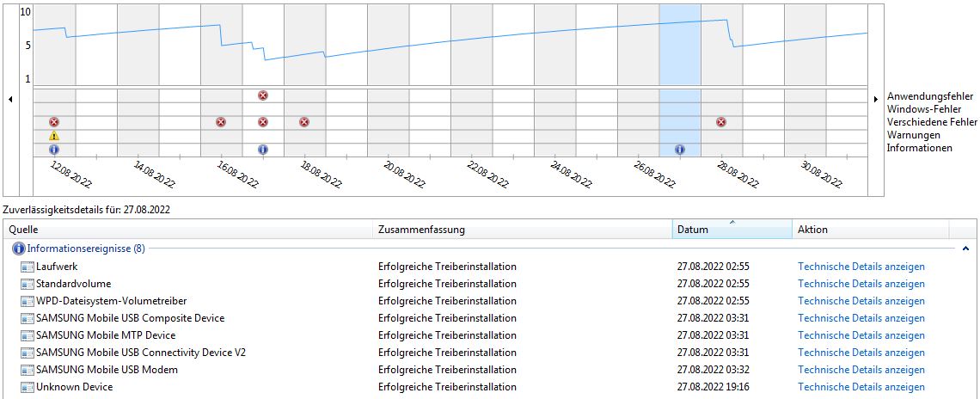Image resolution: width=980 pixels, height=399 pixels.
Task: Open Technische Details anzeigen for Laufwerk
Action: point(861,267)
